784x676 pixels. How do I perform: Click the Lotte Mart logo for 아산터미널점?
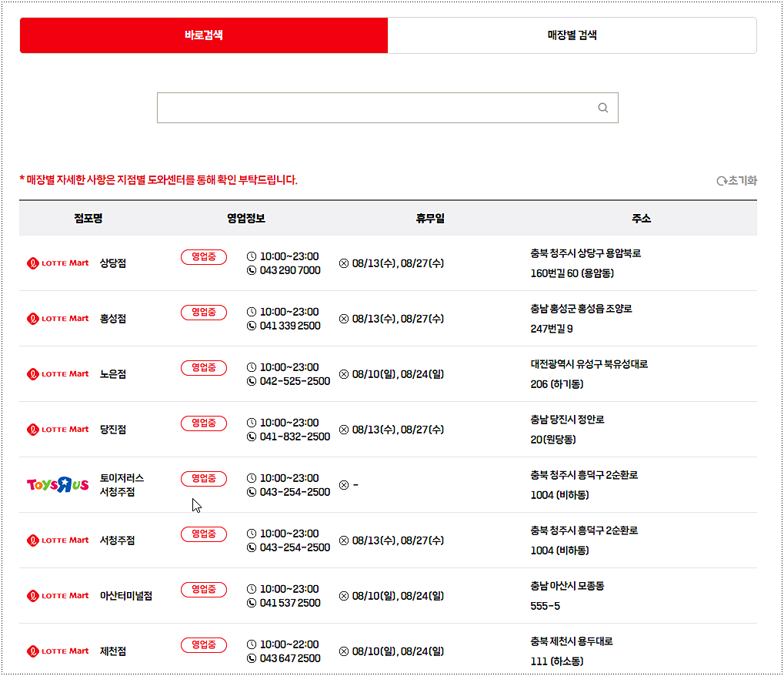pyautogui.click(x=58, y=596)
